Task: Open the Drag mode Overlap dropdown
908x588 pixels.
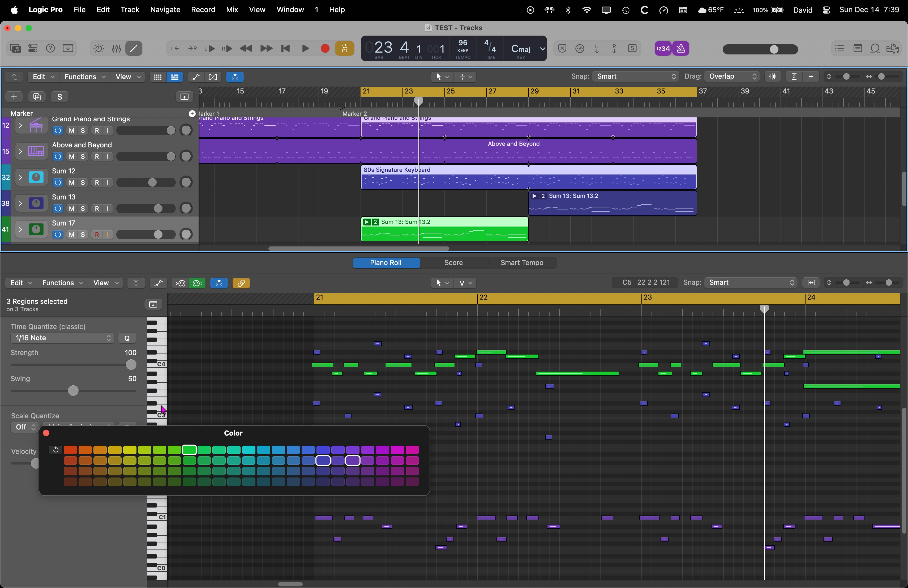Action: point(732,76)
